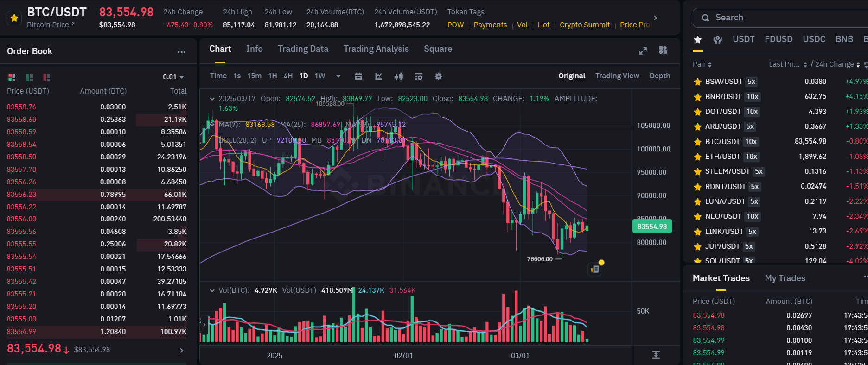Open the 0.01 price precision dropdown
The width and height of the screenshot is (868, 365).
coord(173,77)
